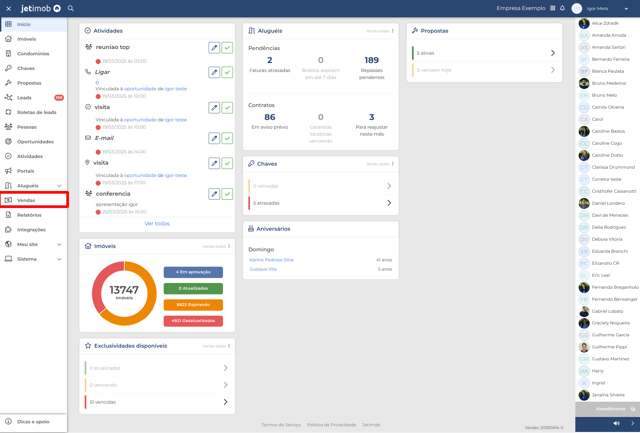Image resolution: width=640 pixels, height=433 pixels.
Task: Click the '8822 Expirando' orange badge
Action: point(193,305)
